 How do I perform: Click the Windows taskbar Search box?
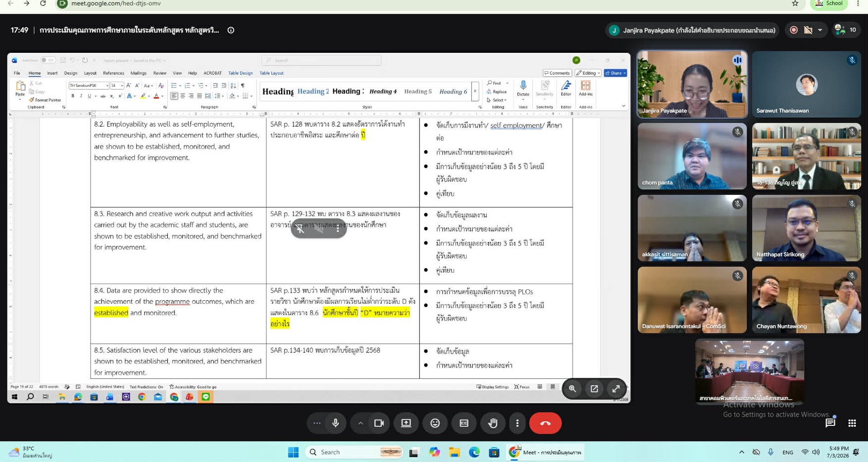click(x=354, y=452)
